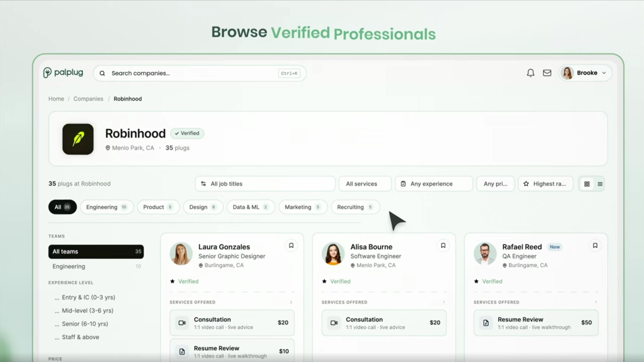The width and height of the screenshot is (644, 362).
Task: Click video icon in Alisa's Consultation
Action: point(334,323)
